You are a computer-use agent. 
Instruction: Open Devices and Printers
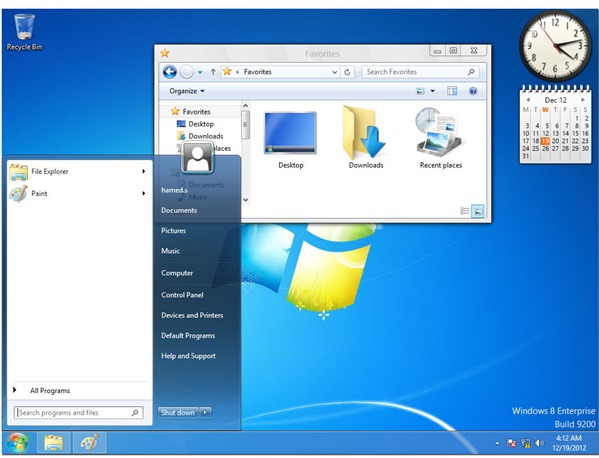point(192,315)
